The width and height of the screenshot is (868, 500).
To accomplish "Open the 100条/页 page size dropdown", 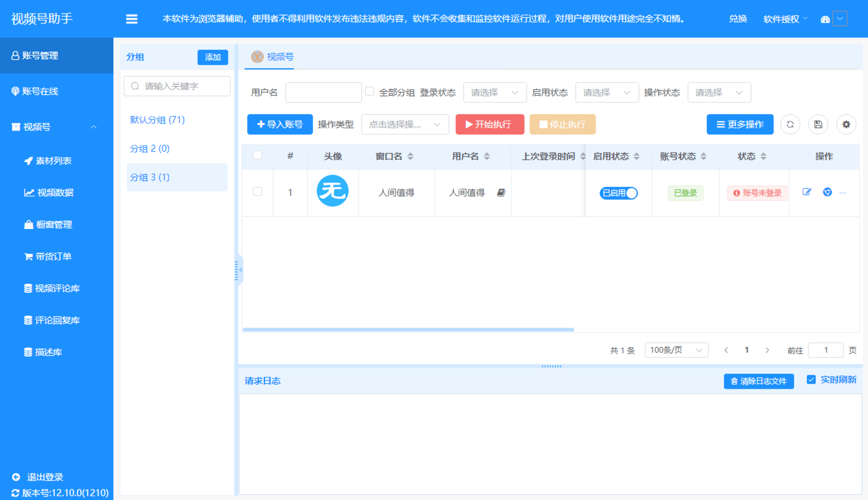I will [676, 350].
